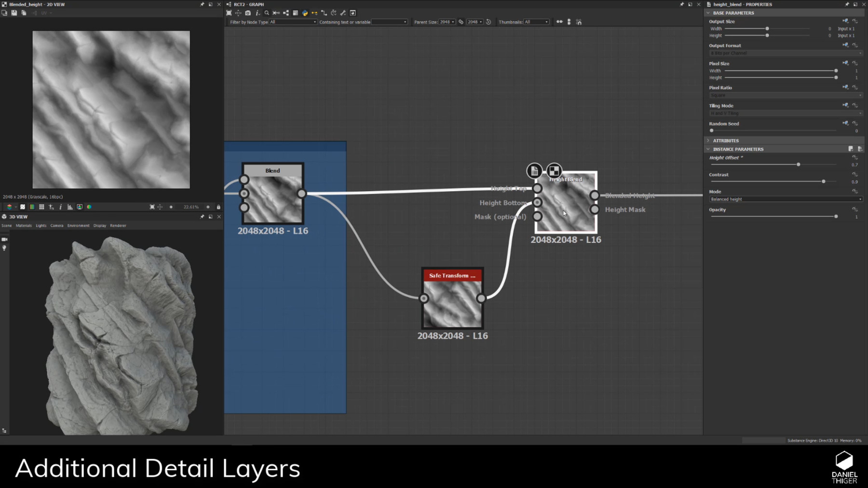This screenshot has width=868, height=488.
Task: Select the zoom/search tool in graph toolbar
Action: [267, 13]
